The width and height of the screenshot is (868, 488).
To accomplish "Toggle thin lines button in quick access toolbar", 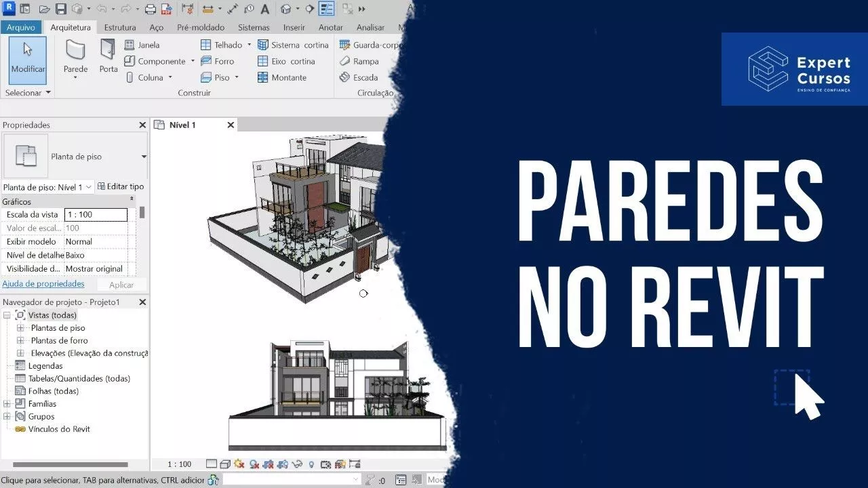I will click(326, 9).
